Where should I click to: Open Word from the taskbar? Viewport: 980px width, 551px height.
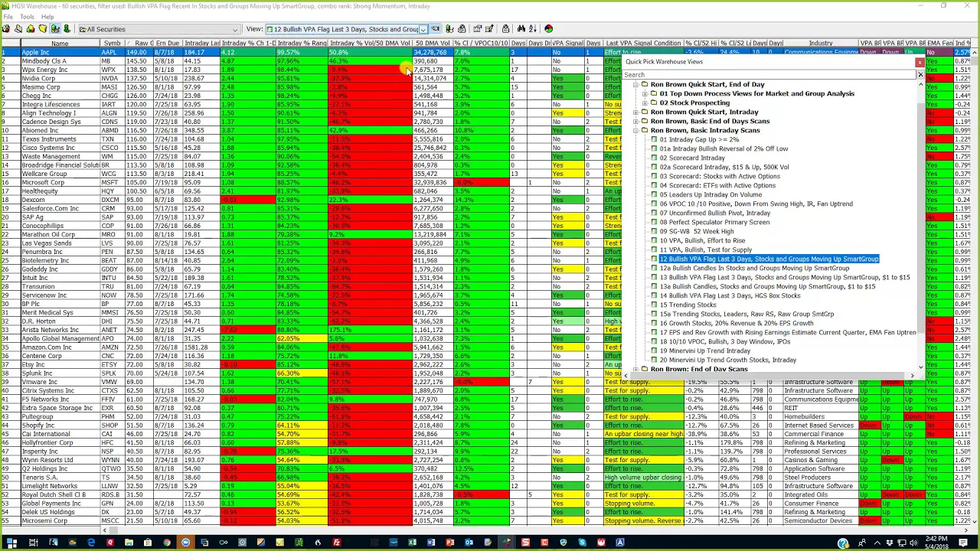[x=430, y=543]
